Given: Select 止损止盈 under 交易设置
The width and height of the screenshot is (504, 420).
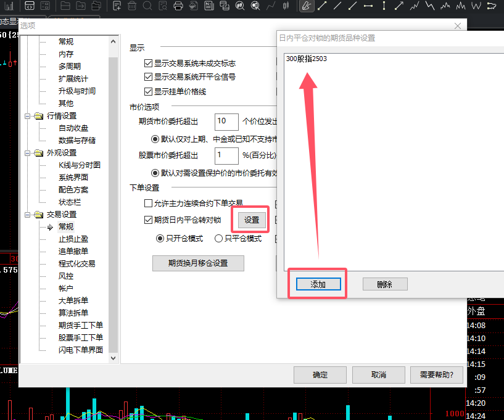Looking at the screenshot, I should [x=73, y=239].
